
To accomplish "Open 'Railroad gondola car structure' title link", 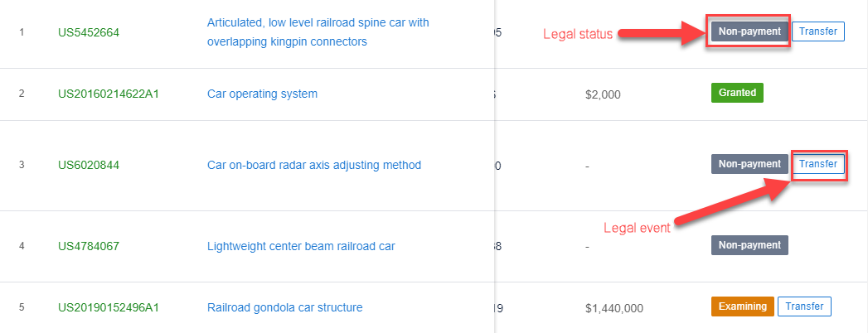I will point(284,307).
